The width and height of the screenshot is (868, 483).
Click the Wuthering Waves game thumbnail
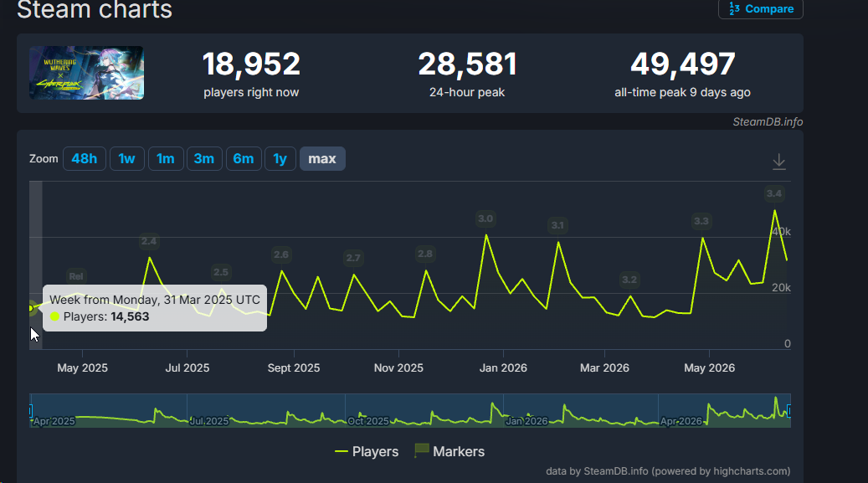(x=86, y=73)
